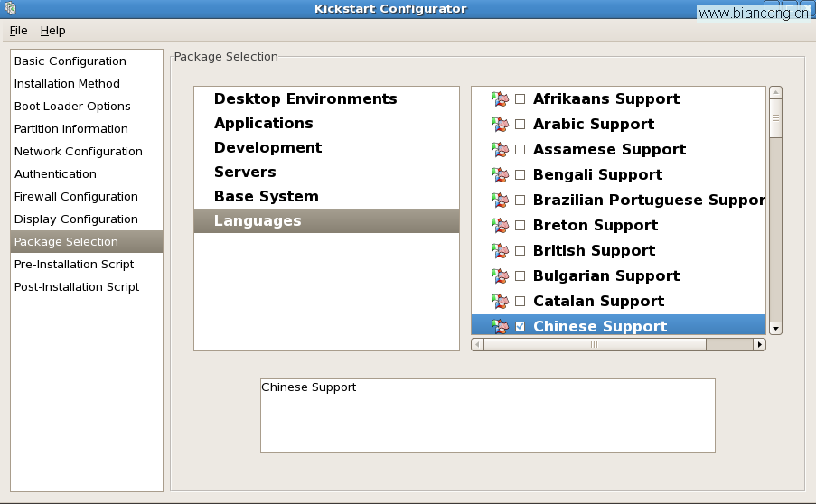816x504 pixels.
Task: Click the Afrikaans Support package icon
Action: (500, 99)
